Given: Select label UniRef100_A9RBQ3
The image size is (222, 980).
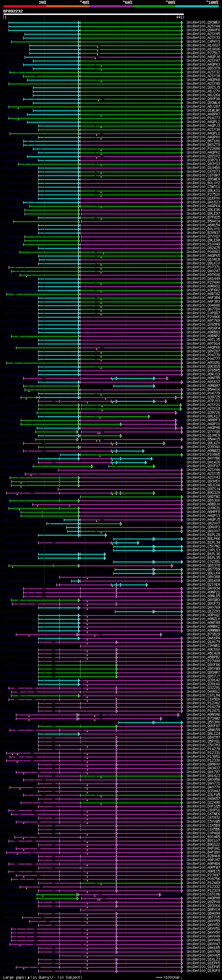Looking at the screenshot, I should point(203,332).
